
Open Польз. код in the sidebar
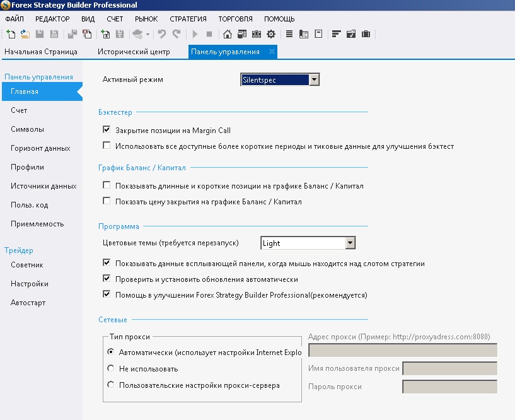(x=30, y=205)
